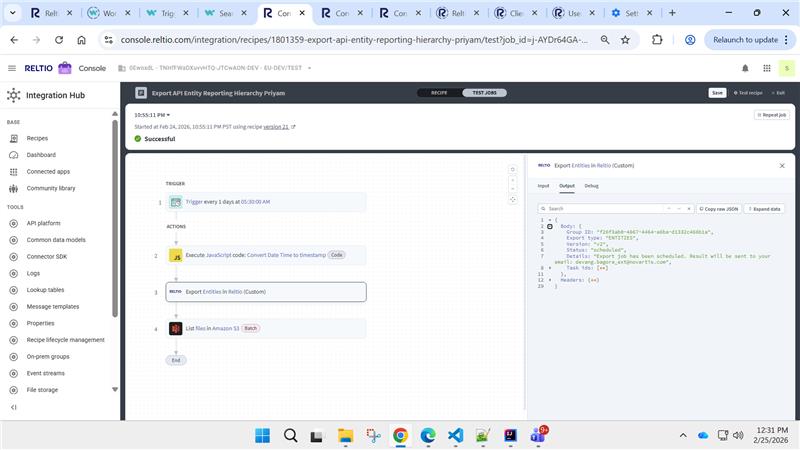Click the sidebar vertical scrollbar

coord(115,219)
